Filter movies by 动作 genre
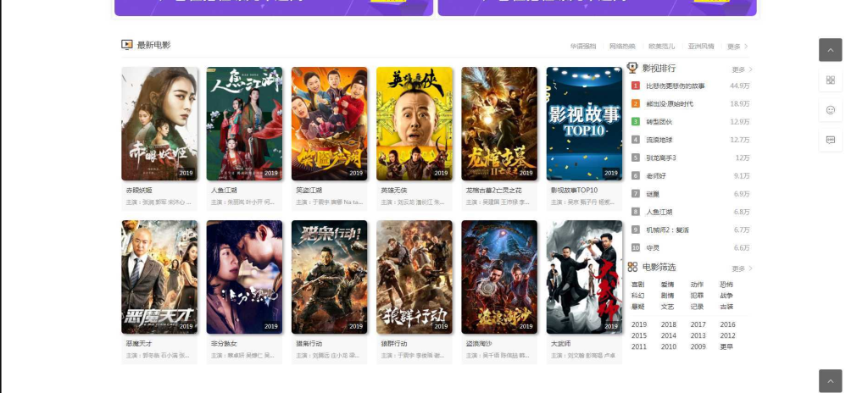 pyautogui.click(x=697, y=285)
